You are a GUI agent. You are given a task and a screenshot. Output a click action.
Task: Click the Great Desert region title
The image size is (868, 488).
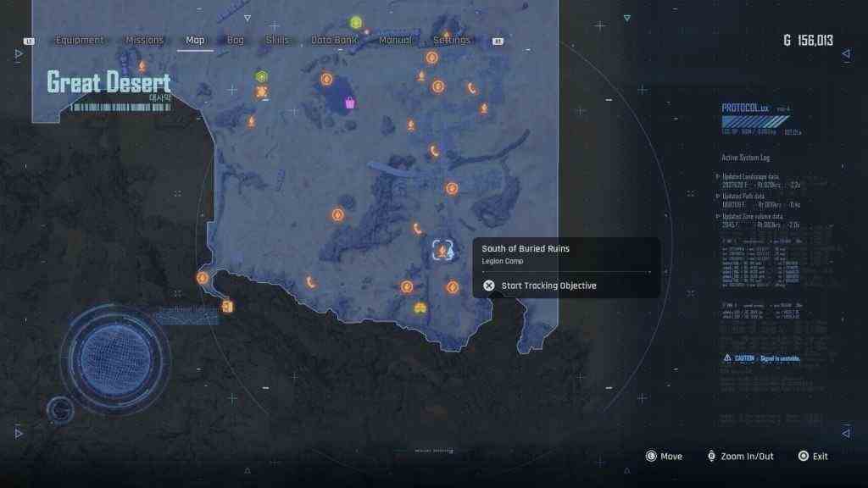coord(108,82)
